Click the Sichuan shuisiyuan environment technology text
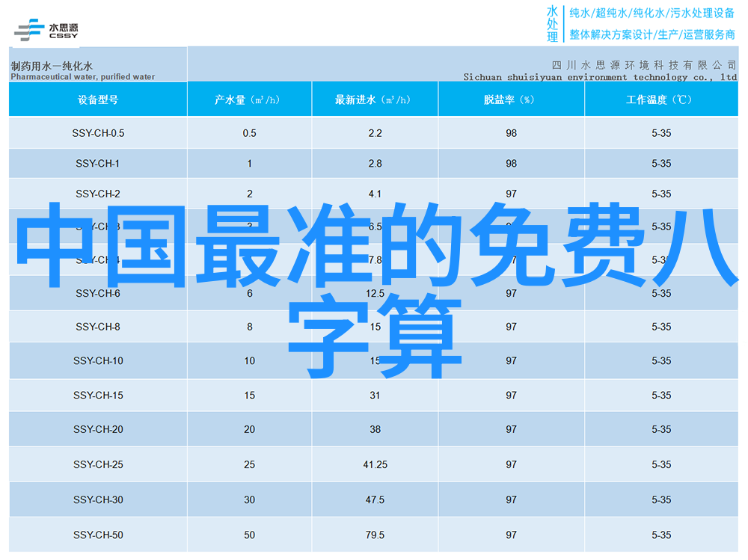The height and width of the screenshot is (560, 748). pos(600,77)
